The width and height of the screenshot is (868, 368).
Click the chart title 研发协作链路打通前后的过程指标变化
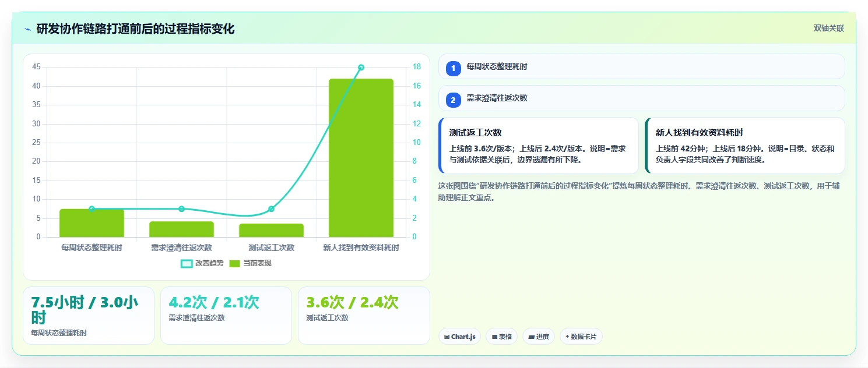135,29
